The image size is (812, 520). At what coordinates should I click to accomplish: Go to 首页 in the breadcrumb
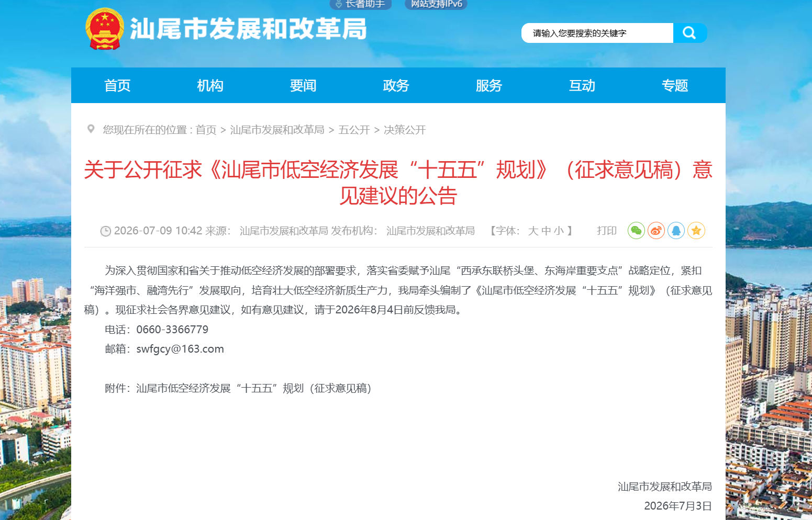click(x=206, y=130)
